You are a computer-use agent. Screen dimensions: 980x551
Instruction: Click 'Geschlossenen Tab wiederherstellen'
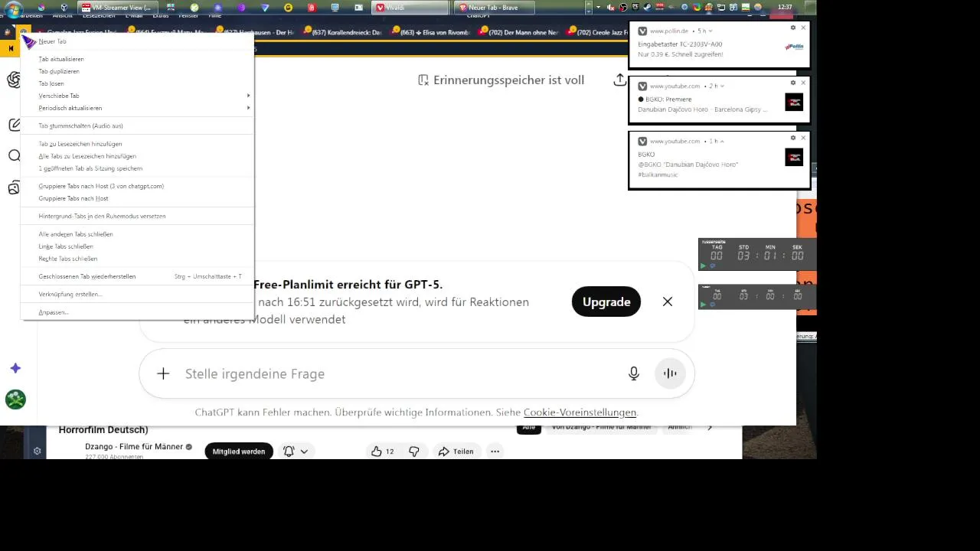pyautogui.click(x=137, y=276)
